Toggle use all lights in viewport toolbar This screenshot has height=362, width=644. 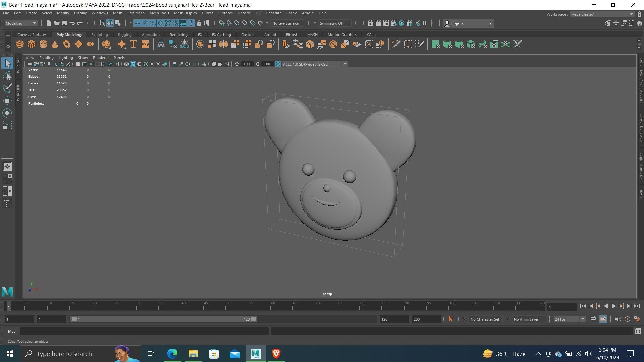tap(158, 64)
